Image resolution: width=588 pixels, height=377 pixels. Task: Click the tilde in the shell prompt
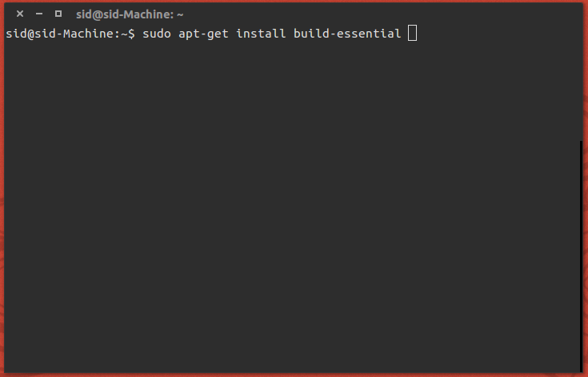pos(125,33)
